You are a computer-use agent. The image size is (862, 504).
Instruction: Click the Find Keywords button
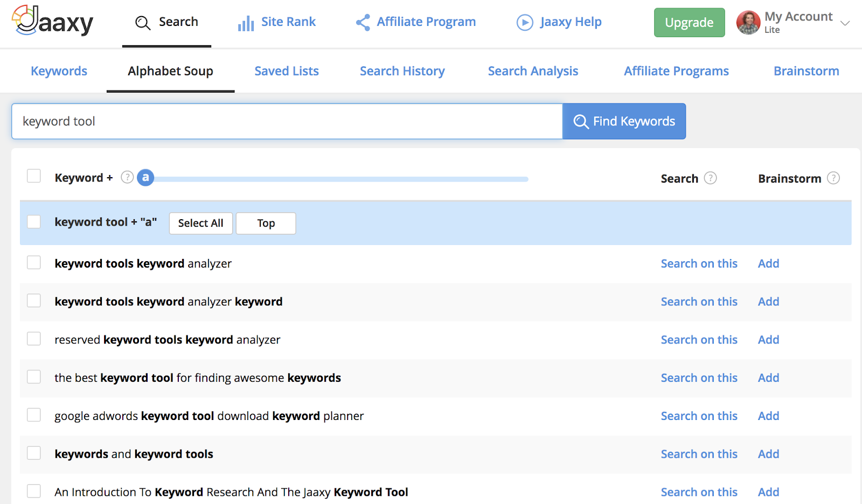coord(624,121)
